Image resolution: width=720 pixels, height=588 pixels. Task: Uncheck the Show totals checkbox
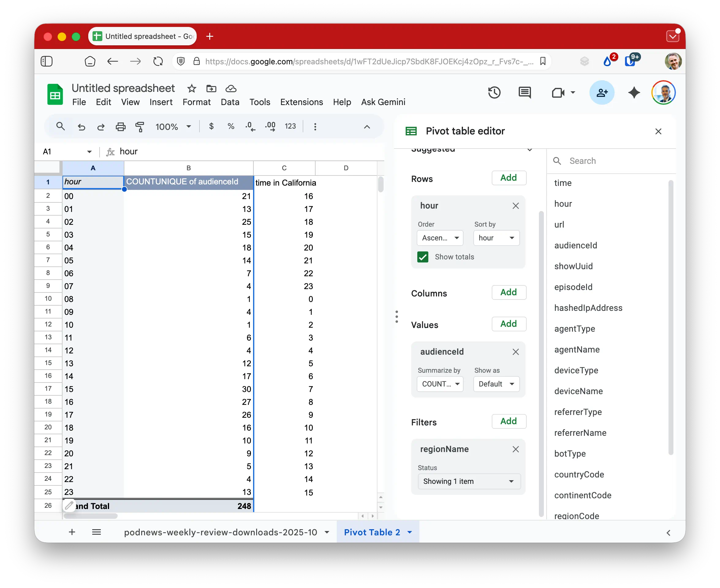click(423, 257)
